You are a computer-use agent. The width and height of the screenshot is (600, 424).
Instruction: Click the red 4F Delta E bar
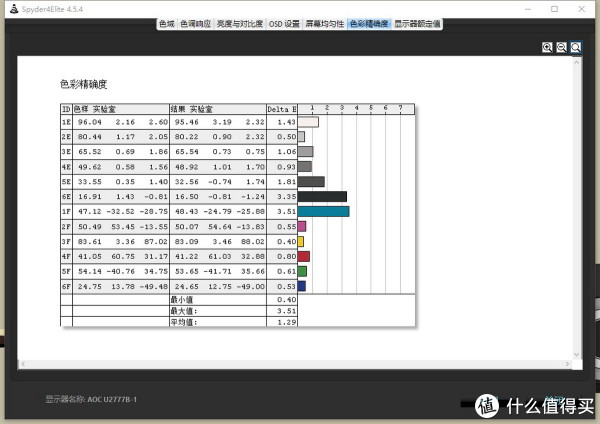(x=303, y=256)
